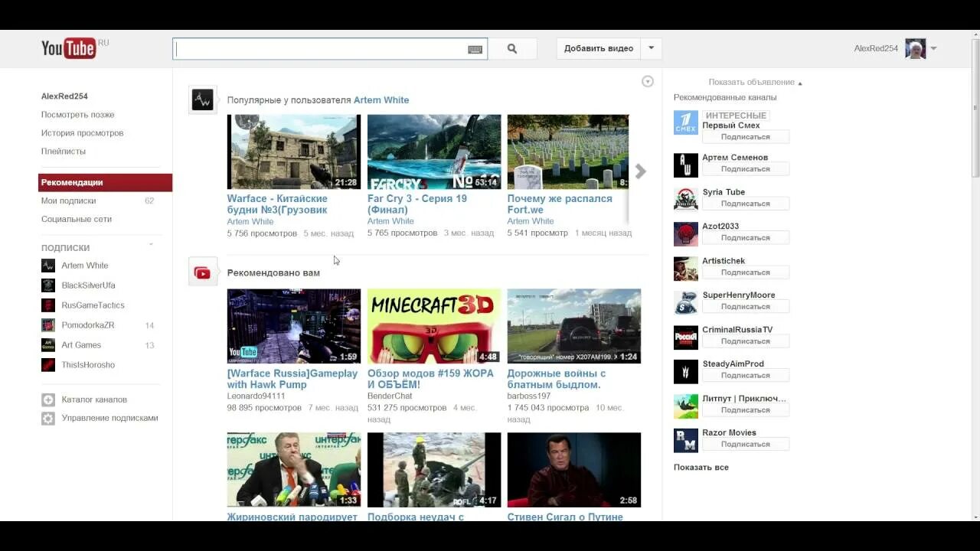Open Artem White channel icon above popular videos
This screenshot has width=980, height=551.
[x=202, y=99]
